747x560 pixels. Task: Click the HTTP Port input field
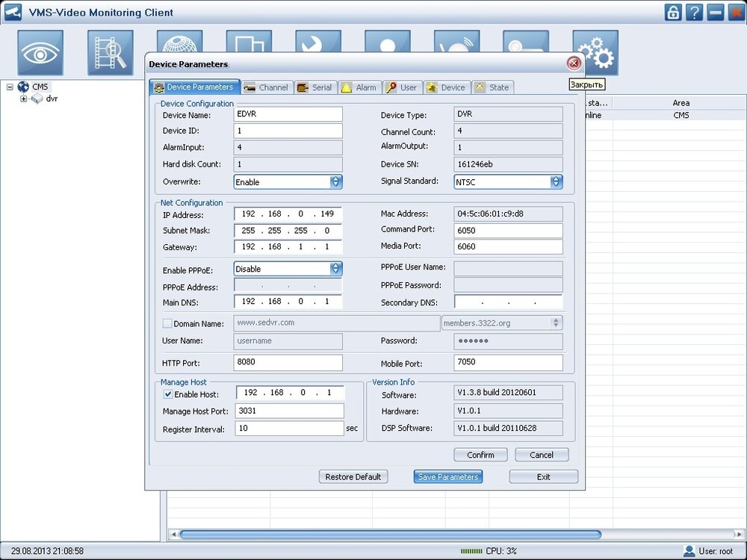[288, 363]
